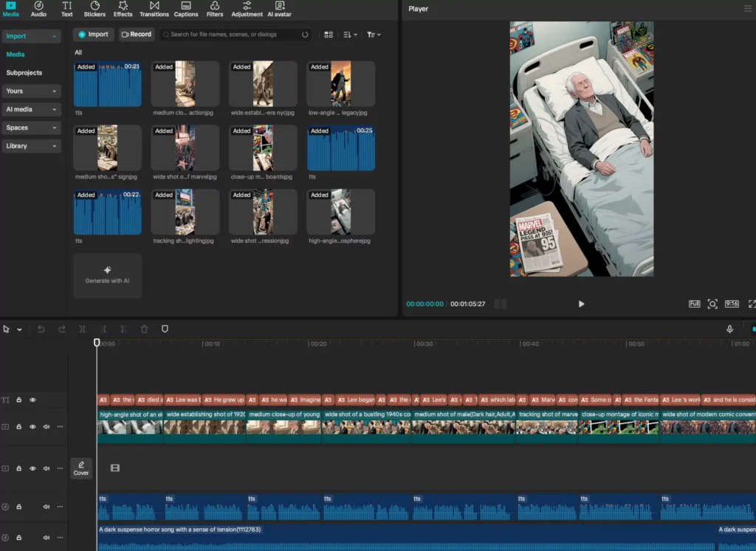Mute the main video track
Viewport: 756px width, 551px height.
pyautogui.click(x=47, y=427)
